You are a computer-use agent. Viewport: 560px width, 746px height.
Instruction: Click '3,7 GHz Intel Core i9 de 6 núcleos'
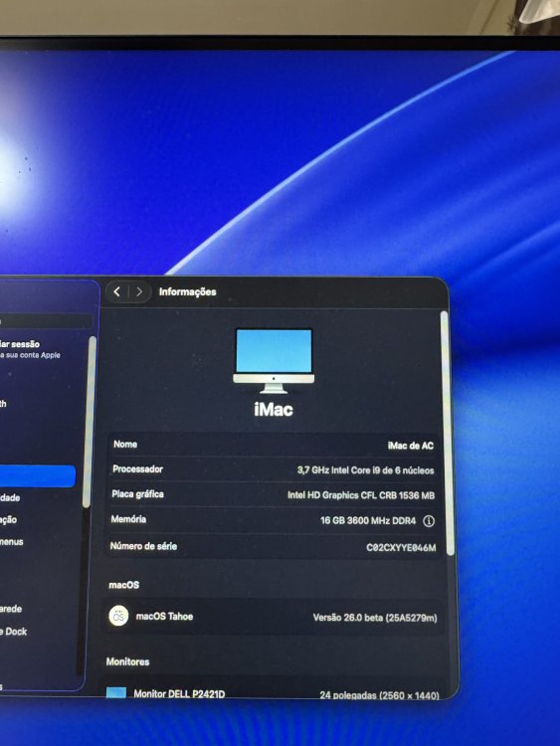coord(365,470)
